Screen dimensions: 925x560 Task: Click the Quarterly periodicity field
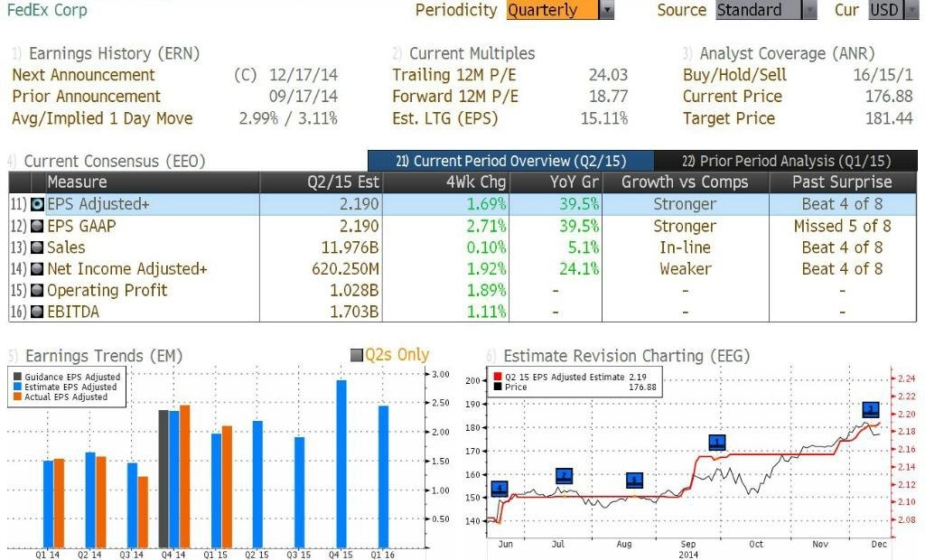click(552, 10)
